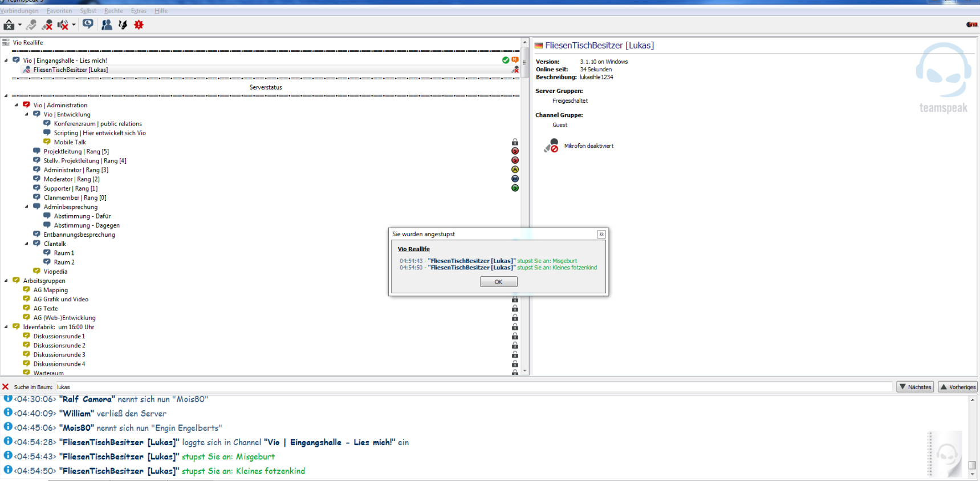The width and height of the screenshot is (980, 481).
Task: Collapse the Clantalk channel
Action: click(27, 244)
